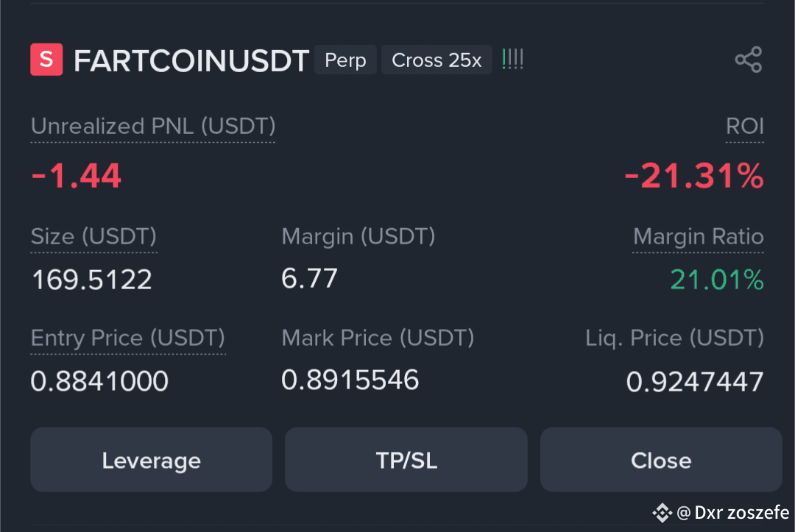795x532 pixels.
Task: Tap the Binance logo watermark
Action: click(662, 513)
